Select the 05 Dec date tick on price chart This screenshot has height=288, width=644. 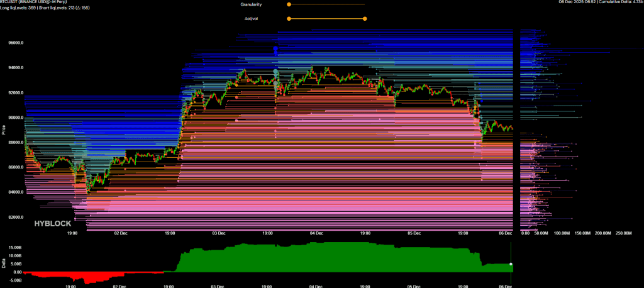point(414,233)
